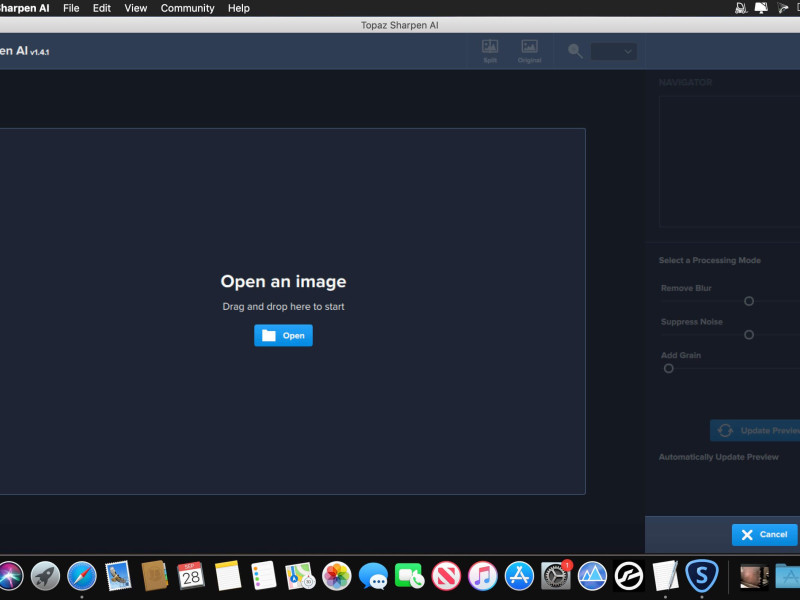Open the Community menu
This screenshot has height=600, width=800.
[187, 8]
